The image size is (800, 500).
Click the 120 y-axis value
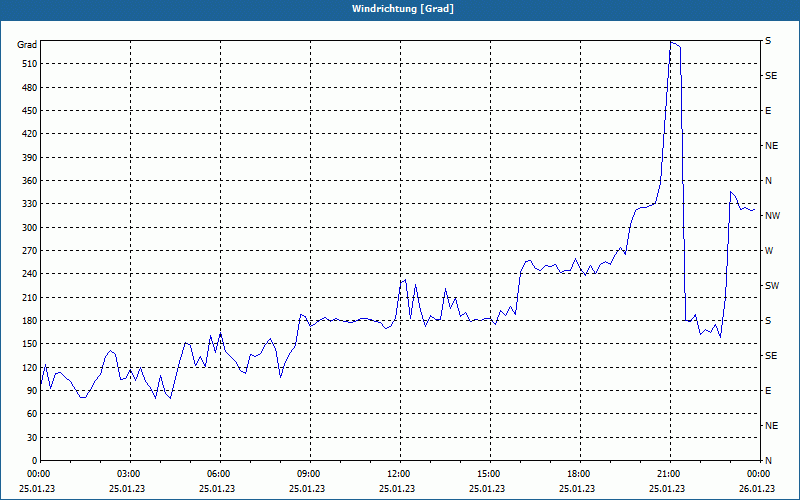(x=30, y=367)
